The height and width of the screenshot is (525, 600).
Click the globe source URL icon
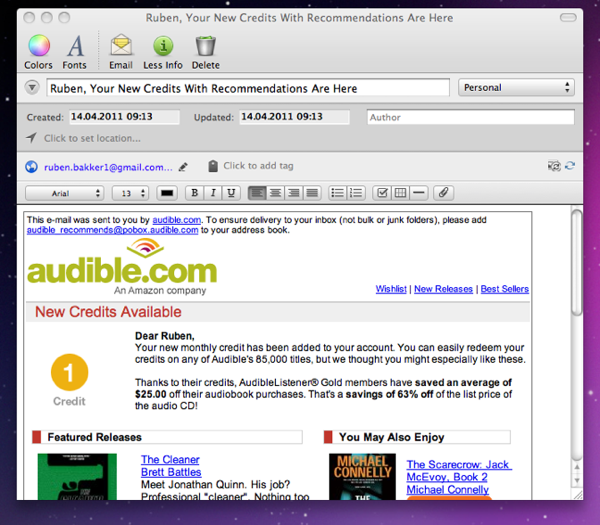(x=31, y=167)
